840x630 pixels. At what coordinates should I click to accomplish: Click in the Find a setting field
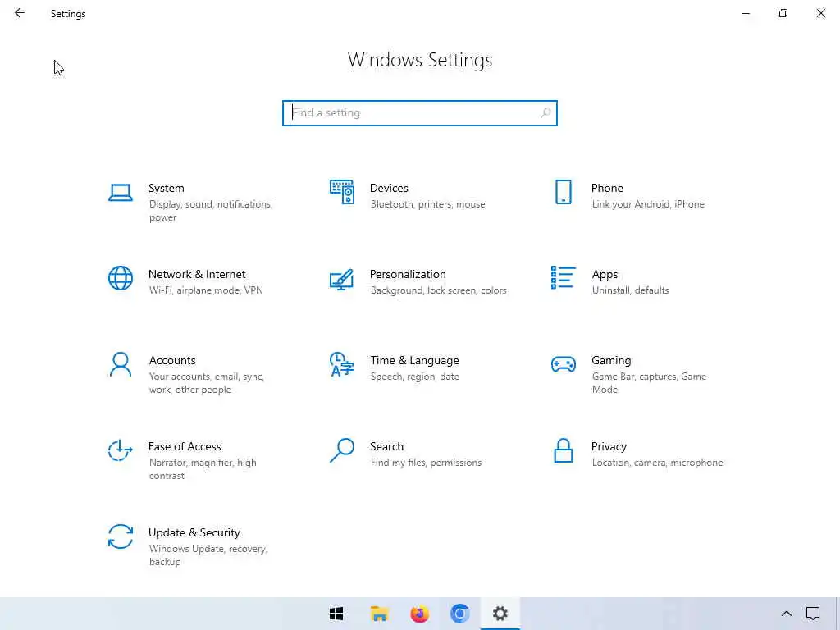click(419, 113)
